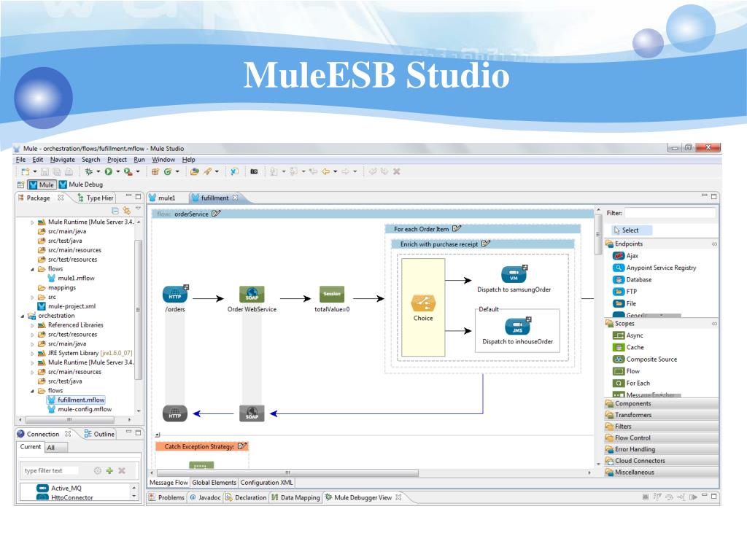747x560 pixels.
Task: Select the Session totalValue=0 component
Action: pyautogui.click(x=332, y=295)
